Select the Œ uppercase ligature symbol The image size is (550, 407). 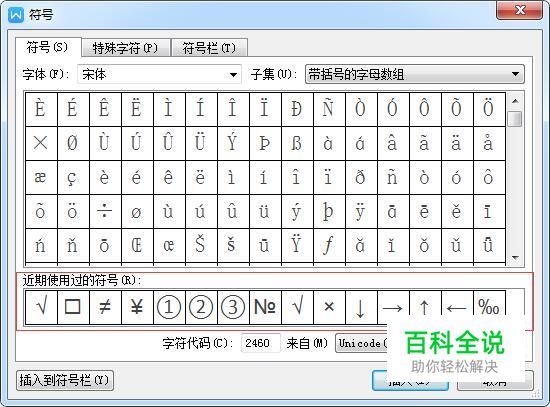(137, 245)
